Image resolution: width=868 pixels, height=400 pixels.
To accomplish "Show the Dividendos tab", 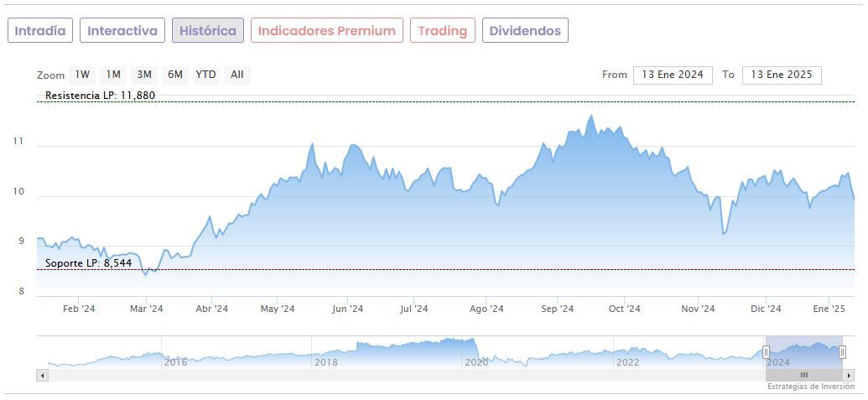I will [525, 31].
